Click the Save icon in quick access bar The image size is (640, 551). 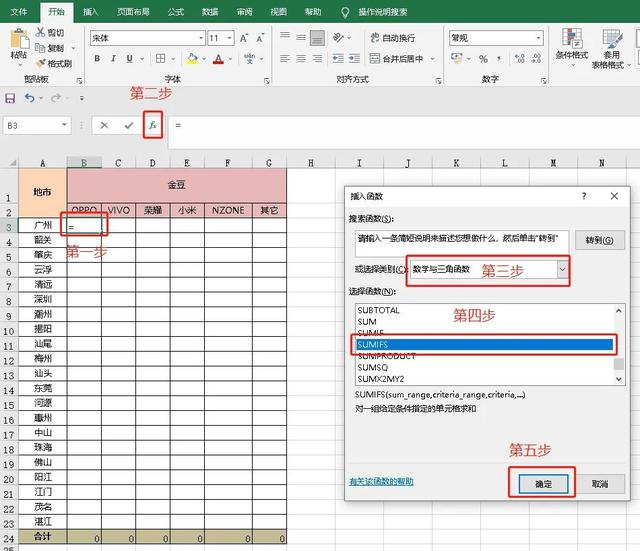point(10,98)
